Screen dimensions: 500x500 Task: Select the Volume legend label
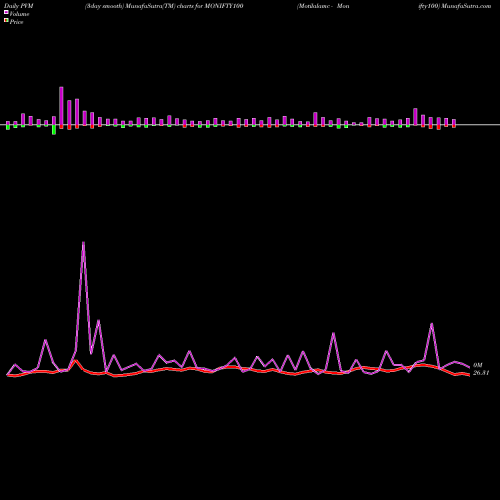tap(19, 14)
